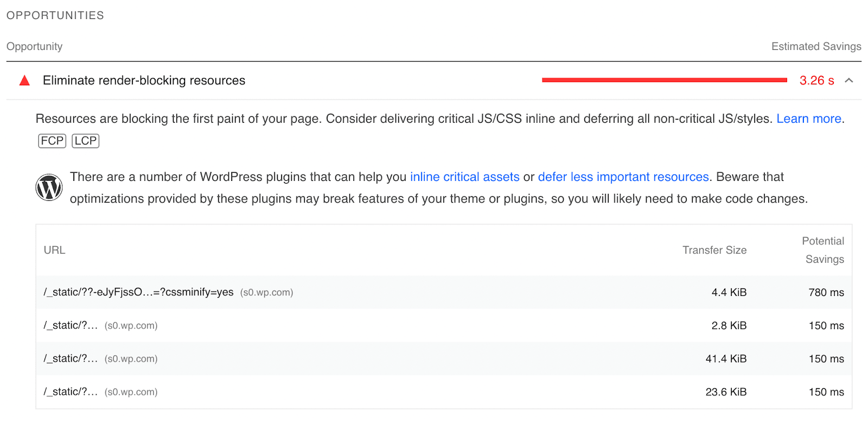This screenshot has height=422, width=868.
Task: Open the Learn more link
Action: point(808,118)
